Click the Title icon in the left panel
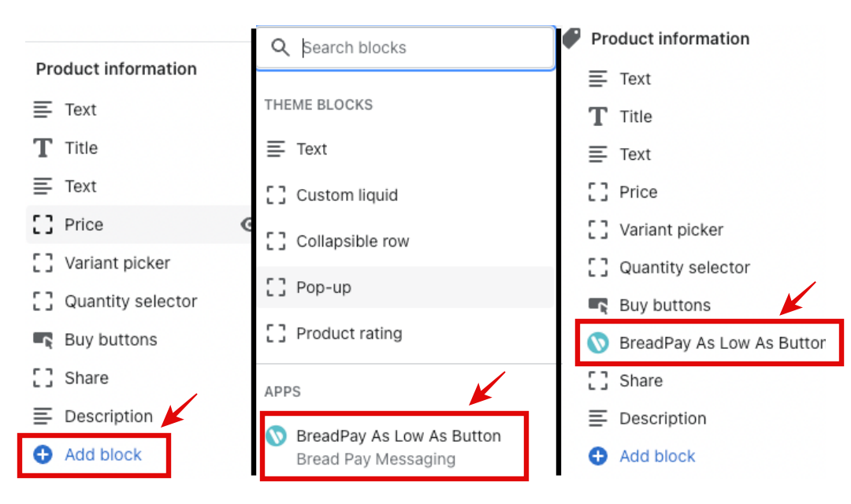This screenshot has height=504, width=851. pos(43,148)
